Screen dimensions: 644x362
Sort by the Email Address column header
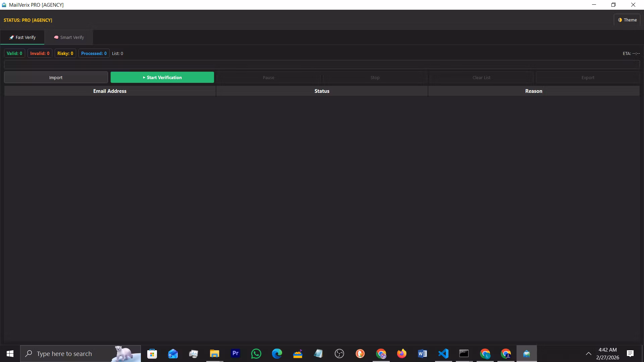(110, 91)
